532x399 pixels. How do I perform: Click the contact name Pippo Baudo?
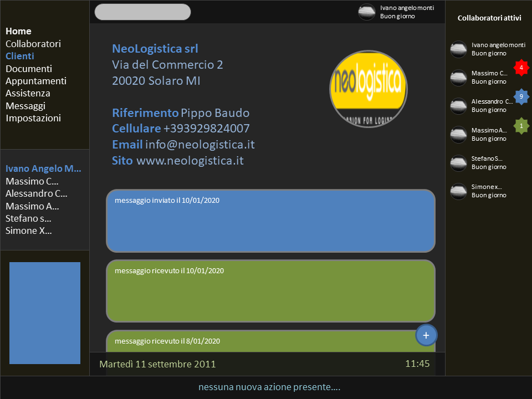pos(215,112)
